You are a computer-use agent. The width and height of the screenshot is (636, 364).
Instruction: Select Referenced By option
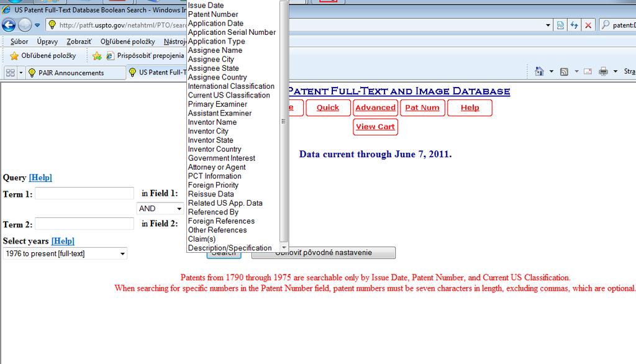213,212
